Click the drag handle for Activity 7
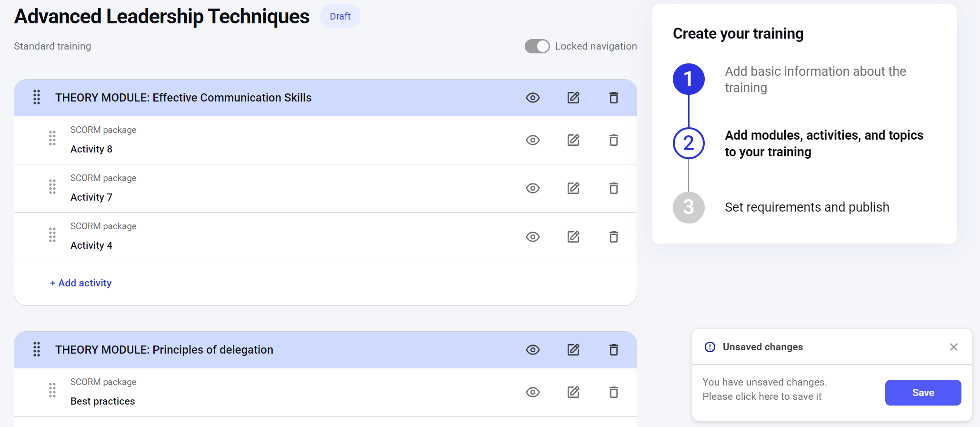 [52, 186]
